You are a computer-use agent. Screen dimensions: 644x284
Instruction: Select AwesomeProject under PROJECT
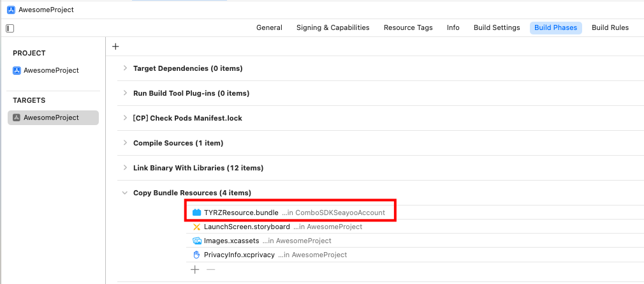[53, 70]
